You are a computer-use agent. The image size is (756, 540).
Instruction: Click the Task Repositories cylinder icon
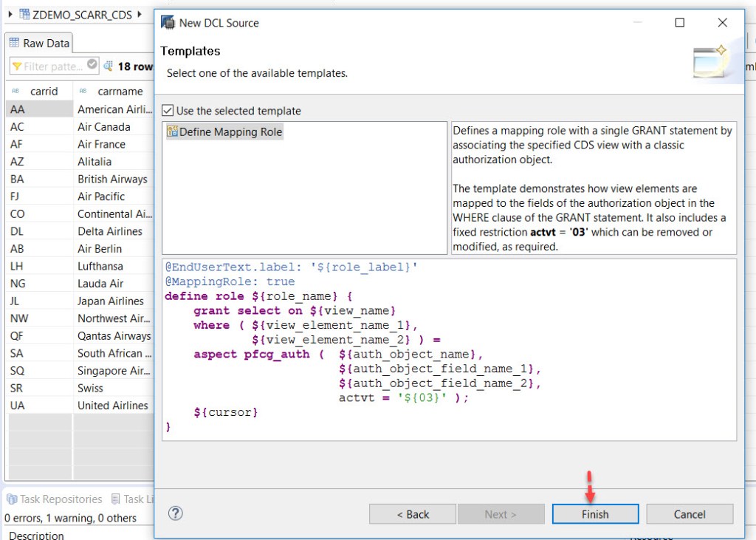[x=10, y=499]
